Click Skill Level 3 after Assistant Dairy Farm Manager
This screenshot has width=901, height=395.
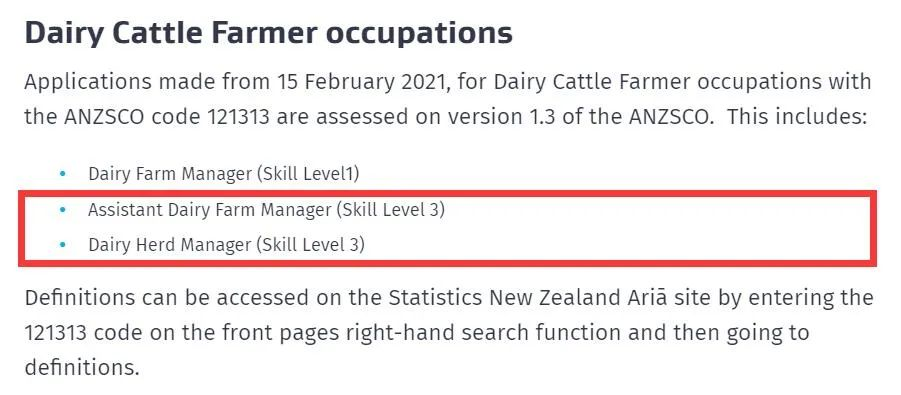point(390,210)
